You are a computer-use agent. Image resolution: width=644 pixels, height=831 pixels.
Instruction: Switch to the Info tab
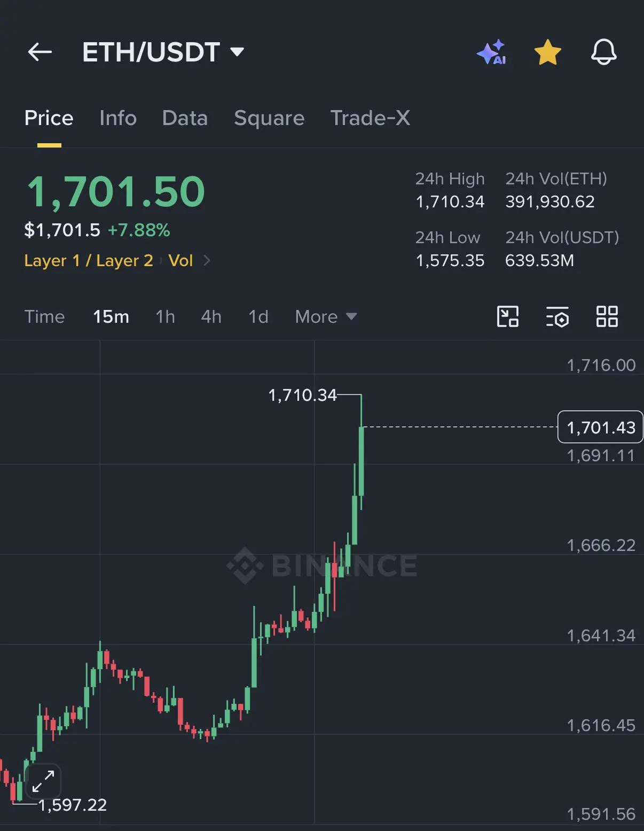(x=118, y=118)
